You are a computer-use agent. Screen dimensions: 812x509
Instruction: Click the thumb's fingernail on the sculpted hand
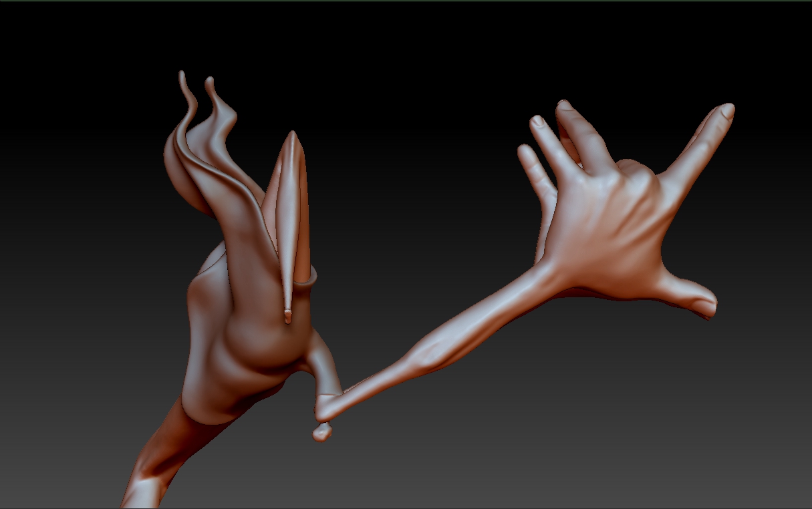pos(704,307)
